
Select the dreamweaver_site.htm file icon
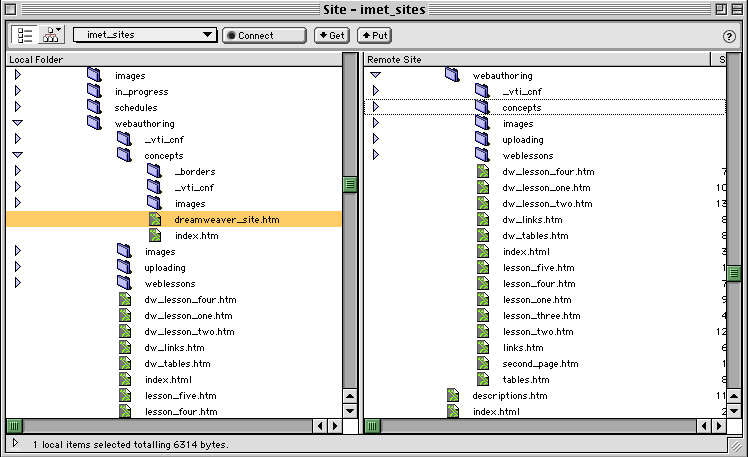tap(155, 219)
